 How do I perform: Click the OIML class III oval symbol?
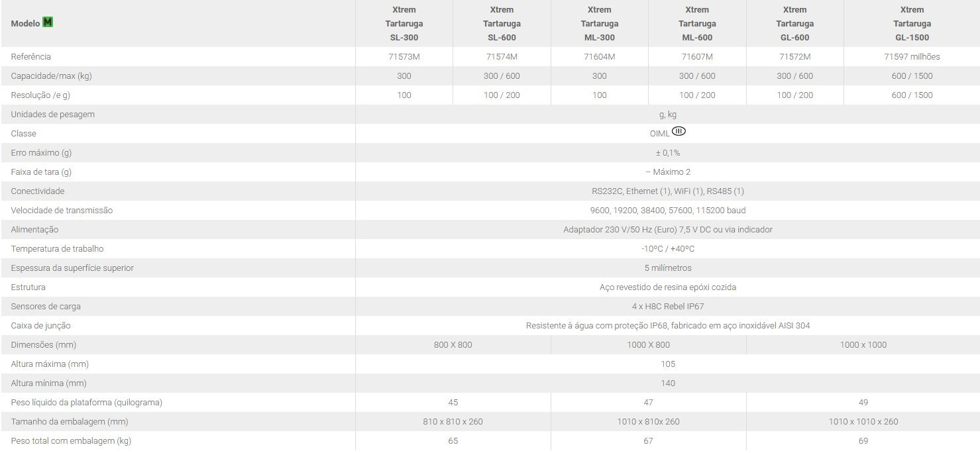coord(679,131)
